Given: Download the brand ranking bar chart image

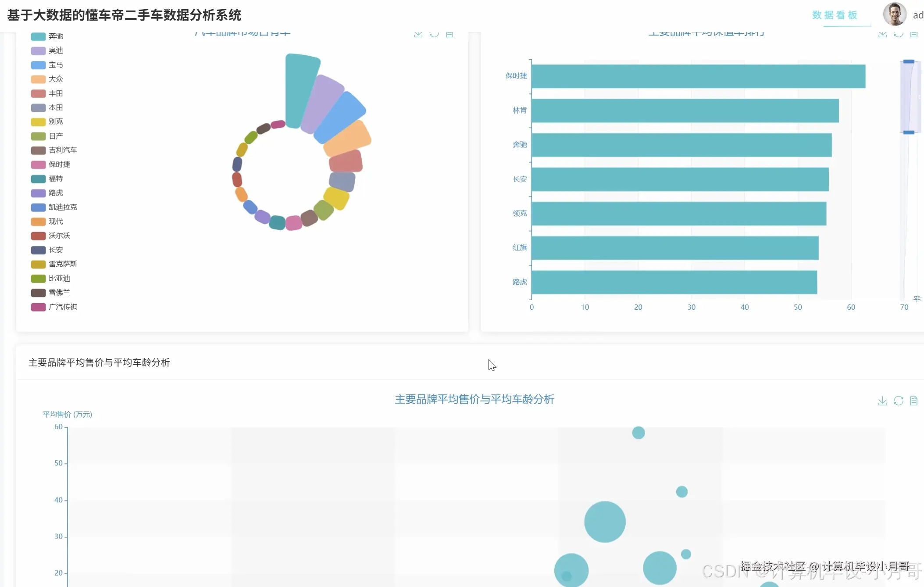Looking at the screenshot, I should pyautogui.click(x=882, y=34).
